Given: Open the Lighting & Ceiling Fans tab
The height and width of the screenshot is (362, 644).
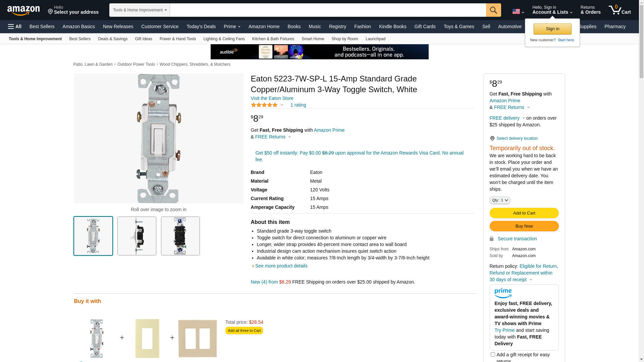Looking at the screenshot, I should (224, 39).
